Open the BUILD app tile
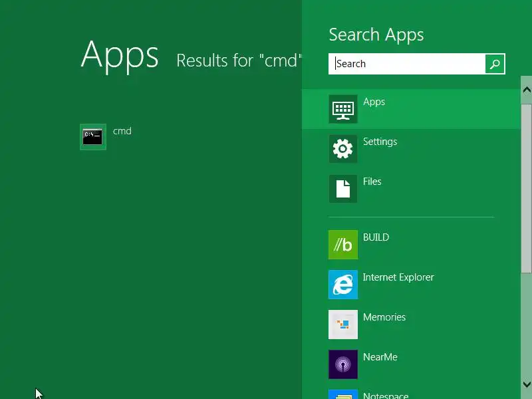The width and height of the screenshot is (532, 399). 343,245
